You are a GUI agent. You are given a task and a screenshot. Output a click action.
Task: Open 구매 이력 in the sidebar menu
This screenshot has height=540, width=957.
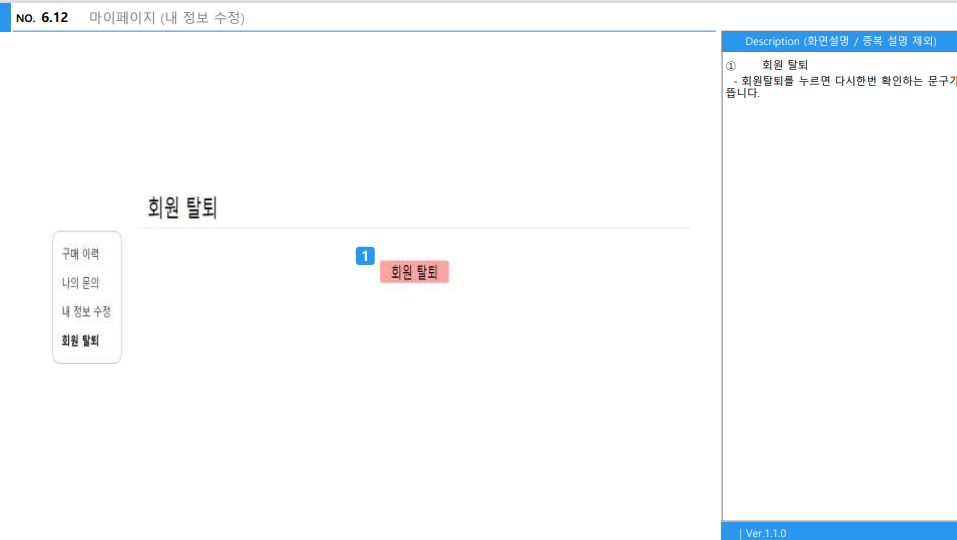(x=80, y=254)
